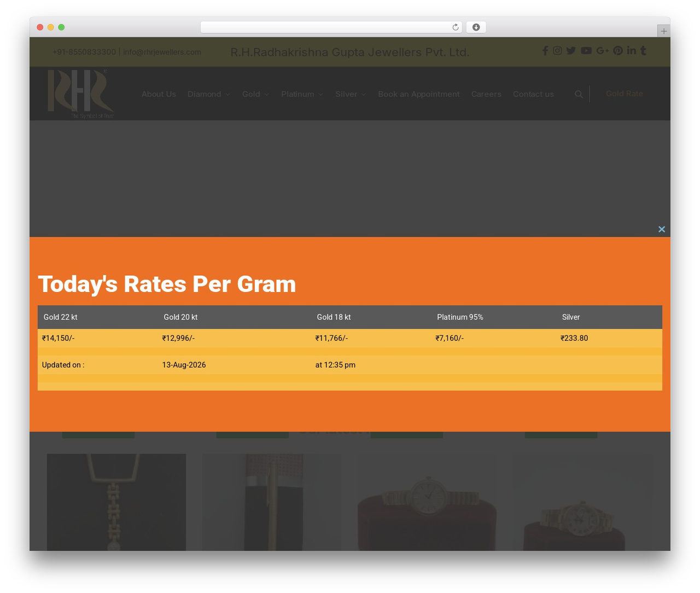
Task: Click the updated date 13-Aug-2026
Action: pyautogui.click(x=184, y=365)
